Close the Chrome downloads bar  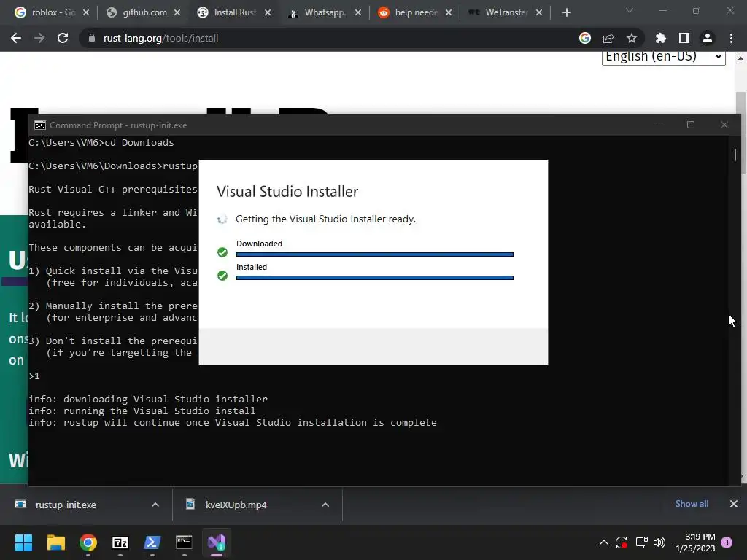[x=734, y=504]
